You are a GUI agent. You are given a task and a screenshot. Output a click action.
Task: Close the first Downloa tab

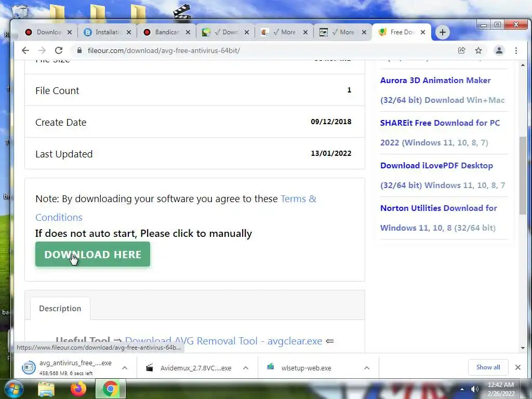70,32
